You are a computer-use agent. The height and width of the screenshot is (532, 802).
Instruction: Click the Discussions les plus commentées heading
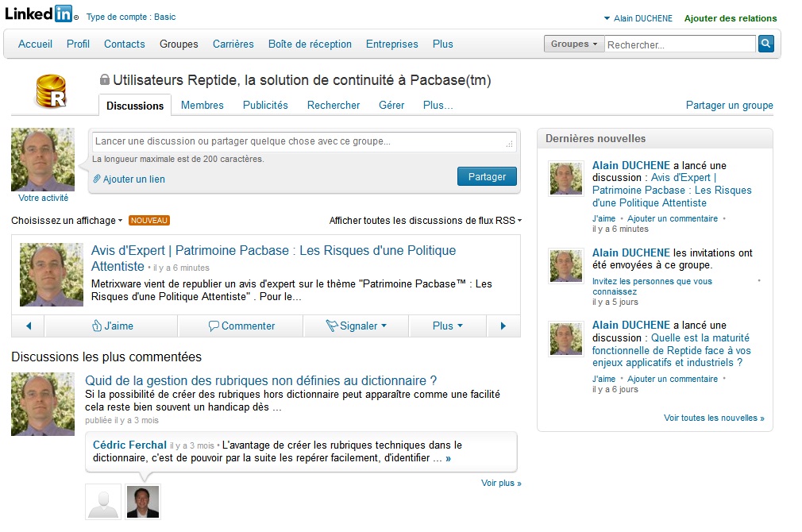(106, 357)
